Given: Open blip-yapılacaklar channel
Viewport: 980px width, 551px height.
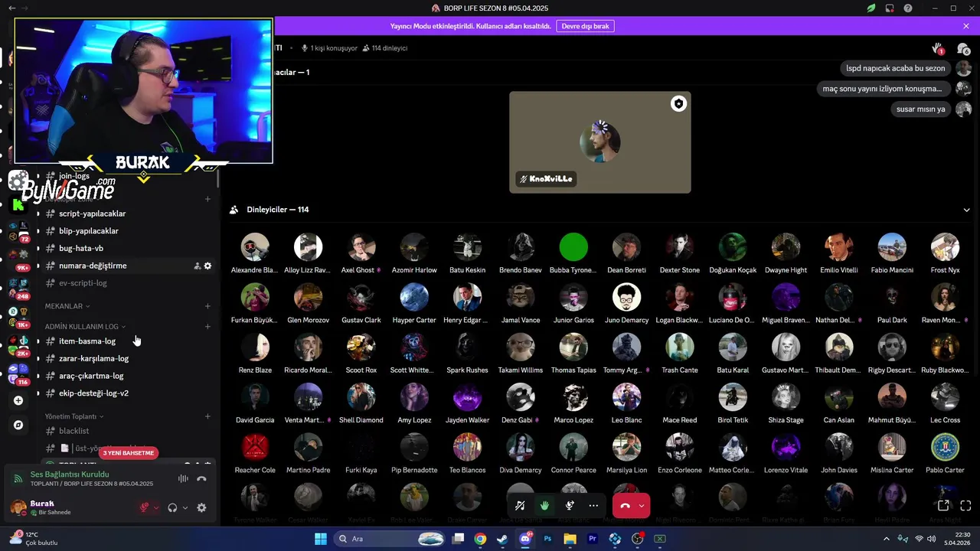Looking at the screenshot, I should coord(89,231).
